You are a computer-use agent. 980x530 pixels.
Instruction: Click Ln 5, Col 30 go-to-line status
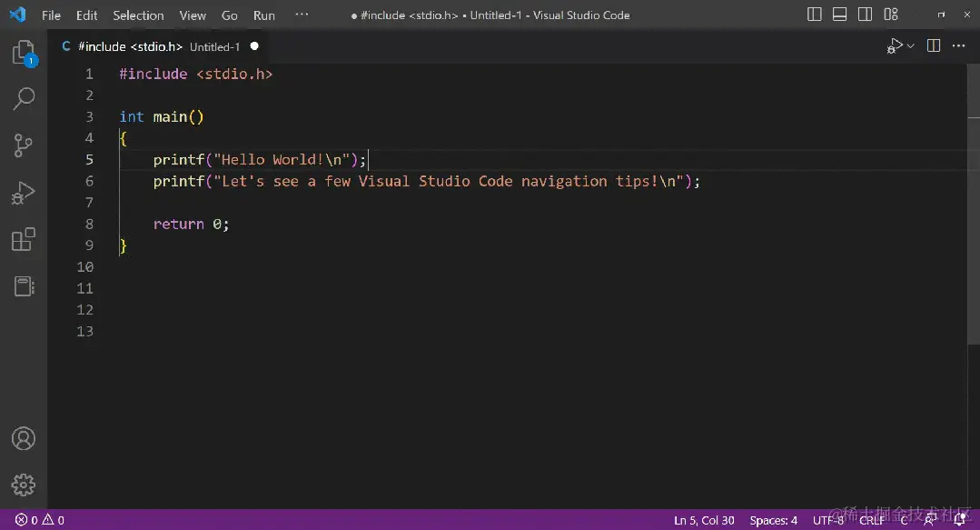704,521
